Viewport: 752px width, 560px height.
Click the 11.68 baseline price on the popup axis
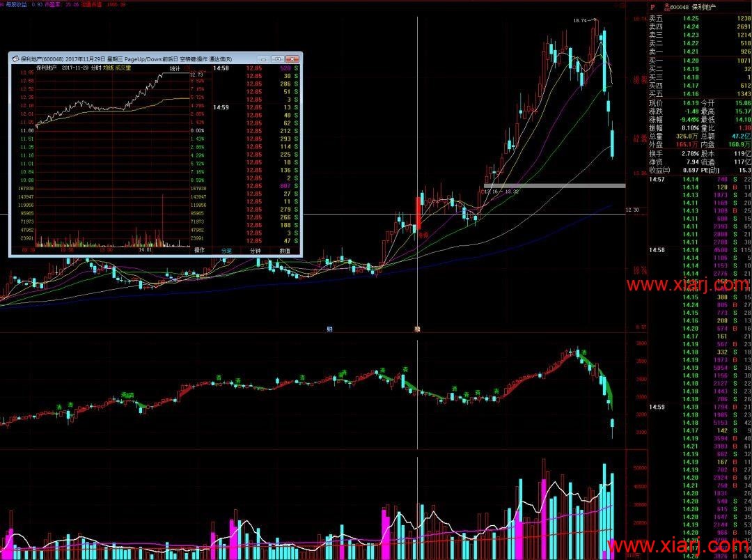coord(27,130)
